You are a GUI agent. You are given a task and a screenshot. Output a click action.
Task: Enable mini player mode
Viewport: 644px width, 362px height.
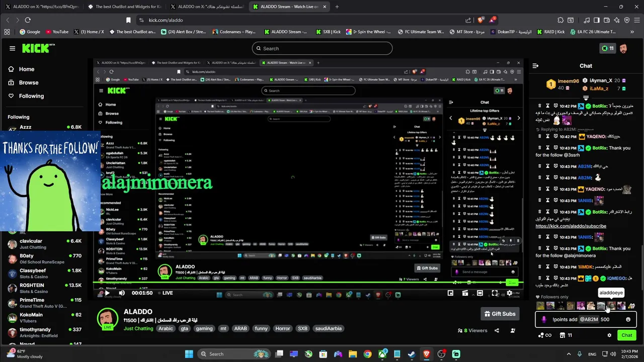(x=450, y=293)
